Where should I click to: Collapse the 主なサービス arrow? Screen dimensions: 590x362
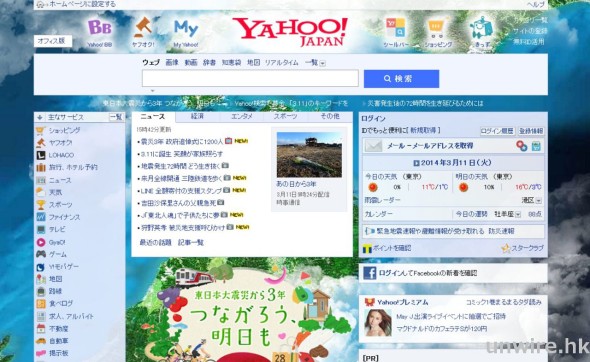point(40,118)
